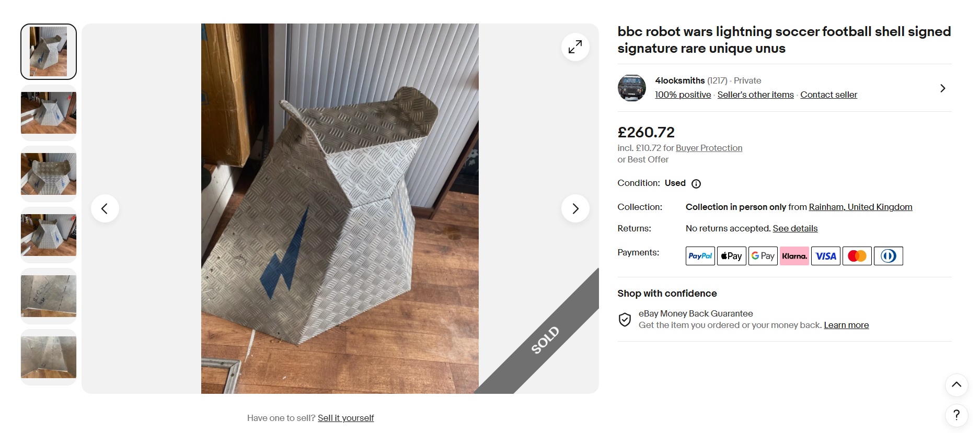Viewport: 980px width, 433px height.
Task: Go to the previous gallery image
Action: [105, 208]
